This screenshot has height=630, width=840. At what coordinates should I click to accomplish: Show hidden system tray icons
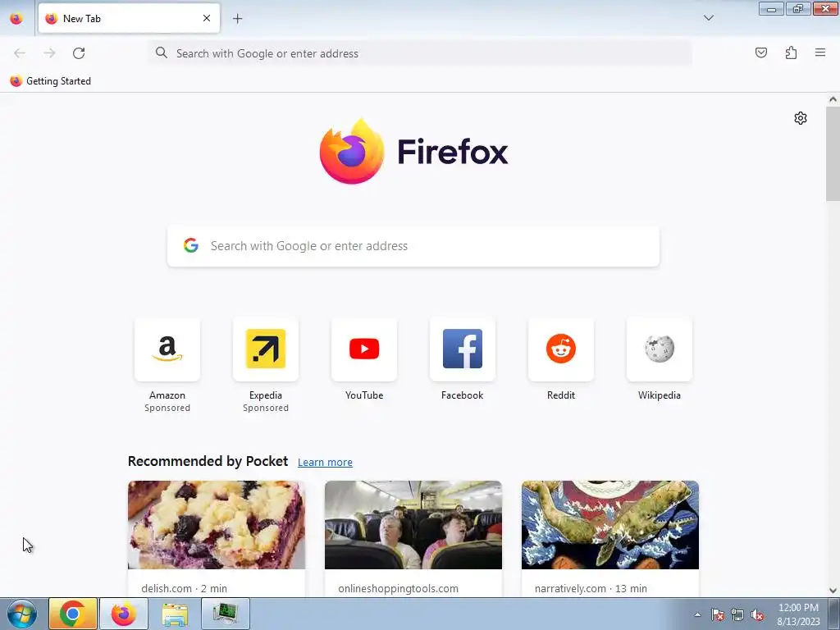697,614
